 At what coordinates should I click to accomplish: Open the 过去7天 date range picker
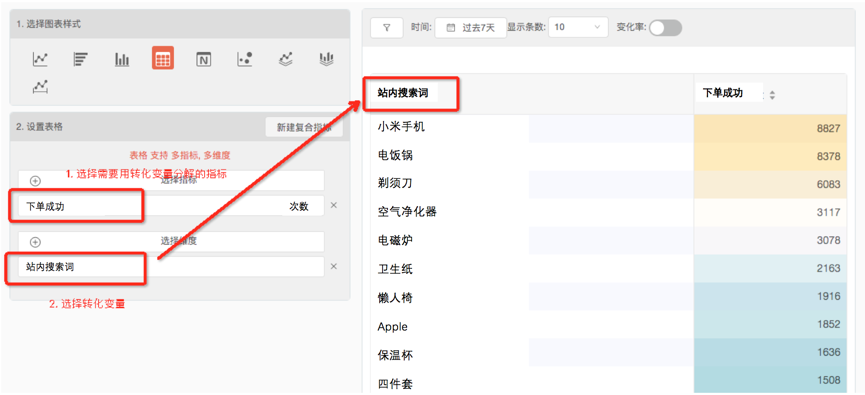pyautogui.click(x=471, y=28)
